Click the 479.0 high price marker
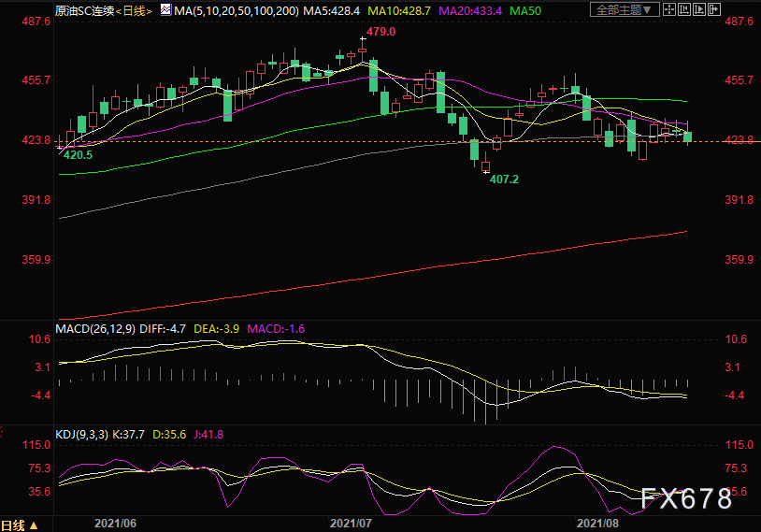 point(381,32)
